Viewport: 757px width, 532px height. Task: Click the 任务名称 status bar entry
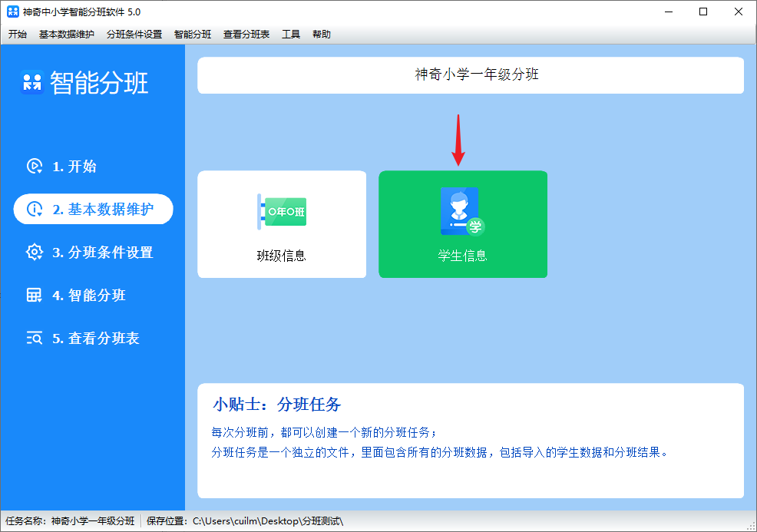point(70,521)
